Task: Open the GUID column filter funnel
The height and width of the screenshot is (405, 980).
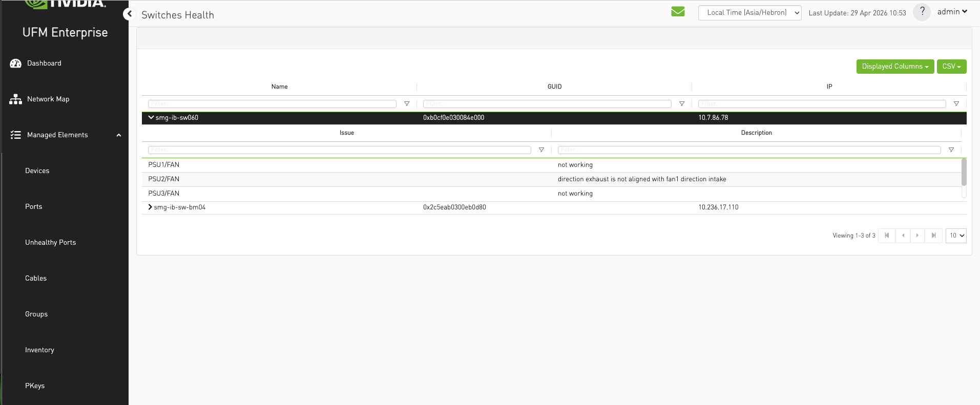Action: tap(682, 104)
